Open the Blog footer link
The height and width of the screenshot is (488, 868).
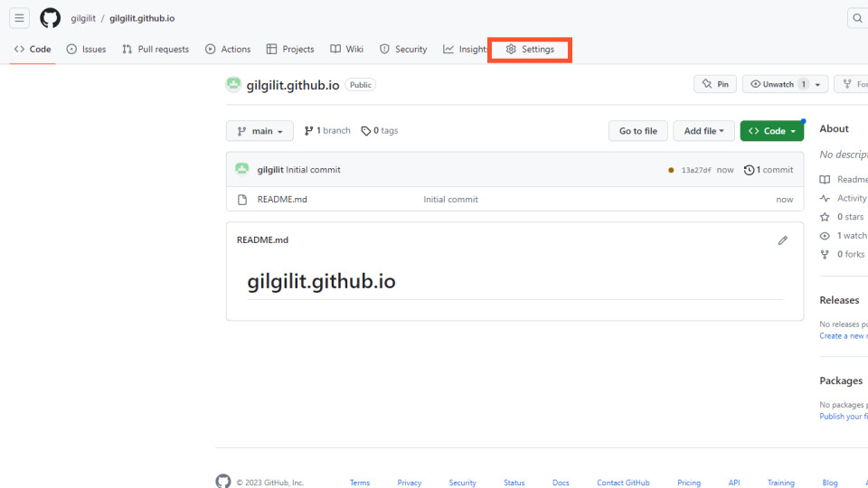(x=830, y=483)
